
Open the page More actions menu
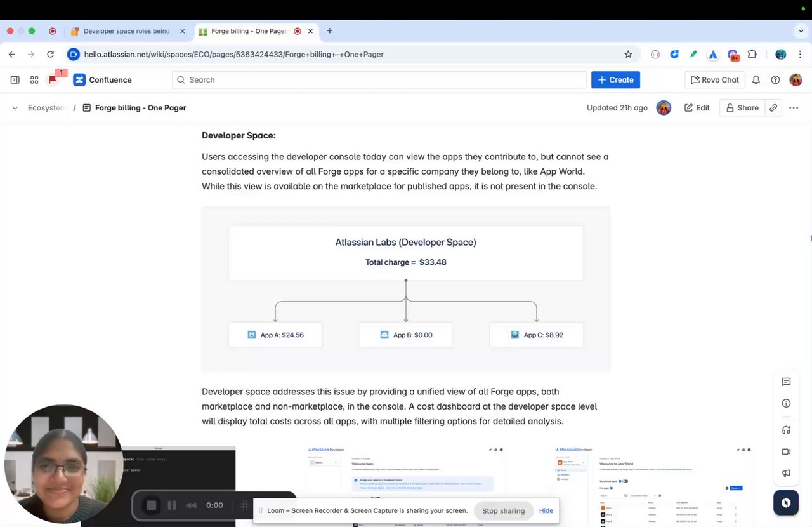(x=794, y=108)
